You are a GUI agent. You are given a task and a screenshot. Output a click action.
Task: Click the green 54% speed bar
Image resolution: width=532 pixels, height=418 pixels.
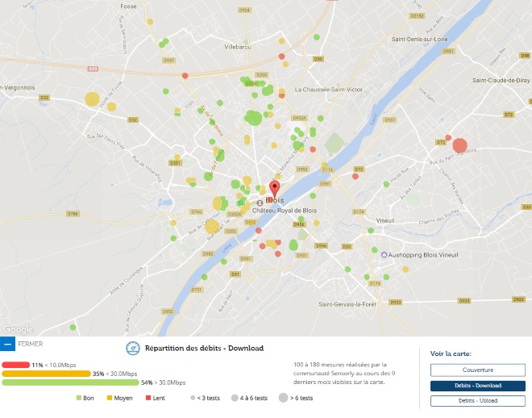point(71,382)
